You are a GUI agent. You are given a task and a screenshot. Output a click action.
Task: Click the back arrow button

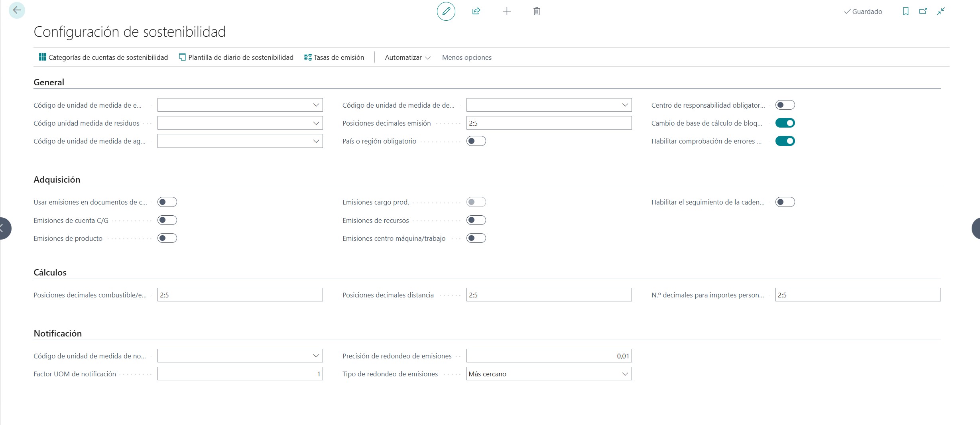(17, 10)
